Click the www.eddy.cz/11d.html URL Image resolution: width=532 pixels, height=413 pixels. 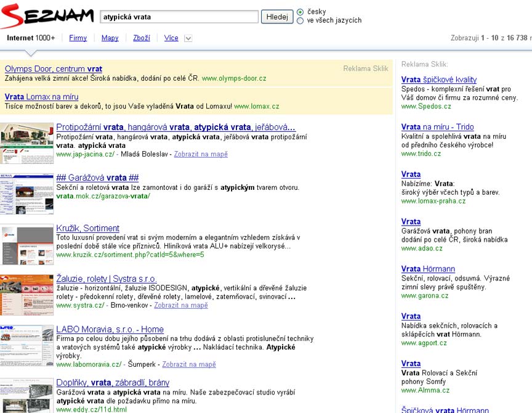92,409
